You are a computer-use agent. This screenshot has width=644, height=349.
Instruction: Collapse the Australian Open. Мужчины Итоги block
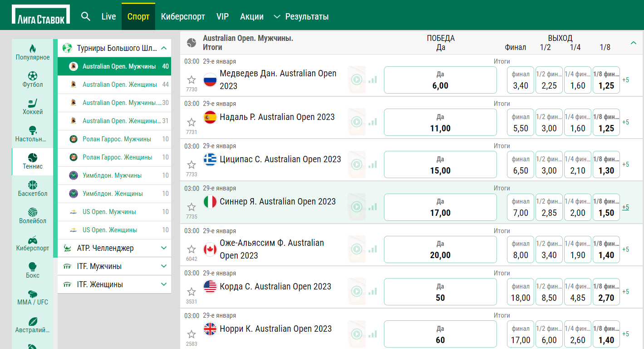[x=634, y=43]
